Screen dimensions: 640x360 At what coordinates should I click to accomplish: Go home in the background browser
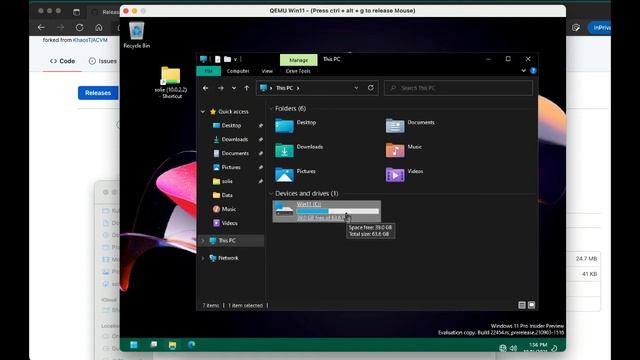(99, 27)
